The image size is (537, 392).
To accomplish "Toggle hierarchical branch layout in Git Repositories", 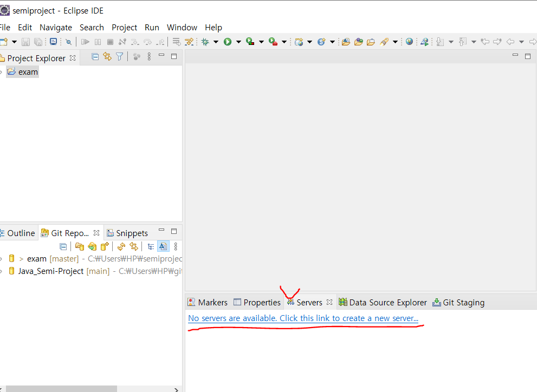I will click(151, 246).
